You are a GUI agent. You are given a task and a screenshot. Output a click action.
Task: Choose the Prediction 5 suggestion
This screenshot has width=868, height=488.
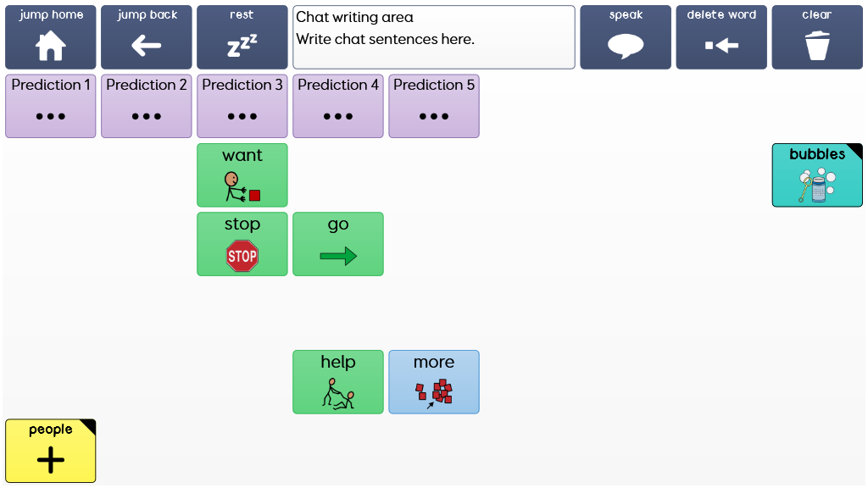click(433, 106)
